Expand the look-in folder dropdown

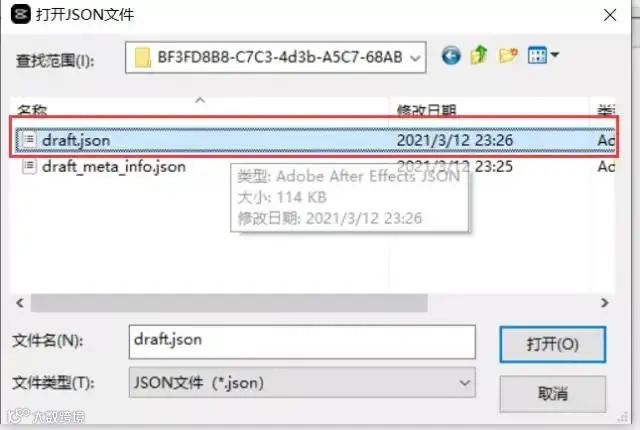pos(415,58)
